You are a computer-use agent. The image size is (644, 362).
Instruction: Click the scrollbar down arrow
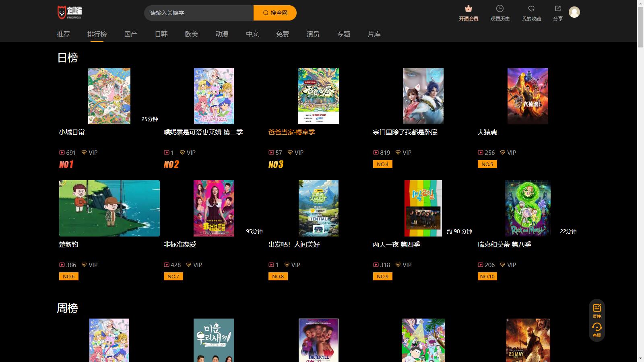640,358
